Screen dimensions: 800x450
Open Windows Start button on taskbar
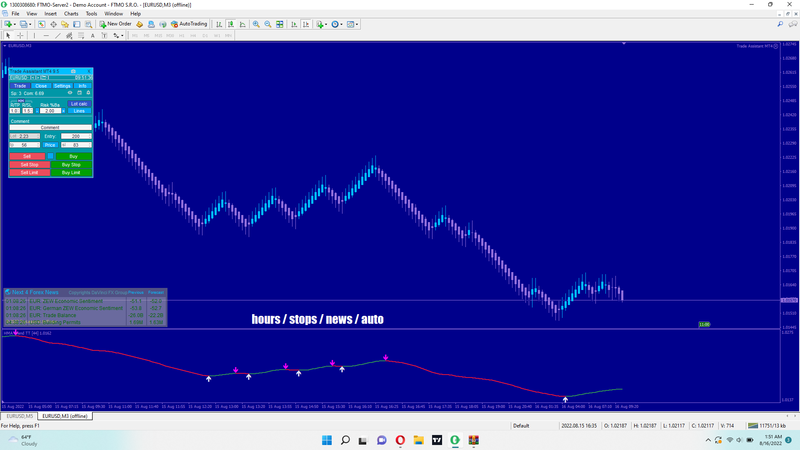327,440
